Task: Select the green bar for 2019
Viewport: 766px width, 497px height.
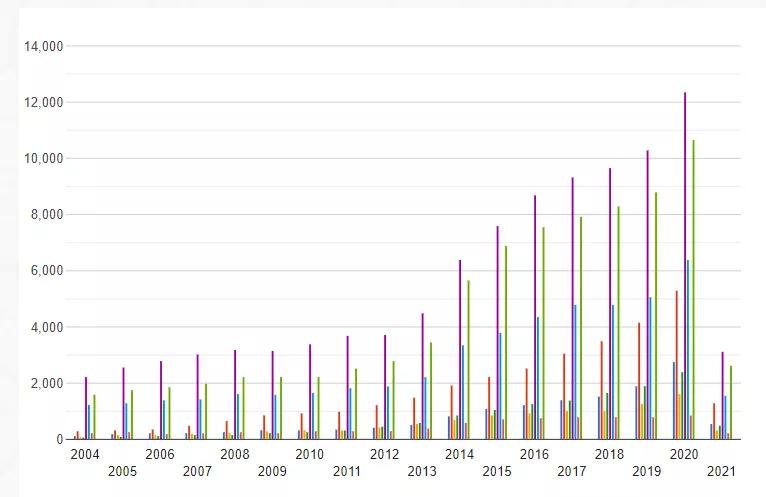Action: (x=656, y=316)
